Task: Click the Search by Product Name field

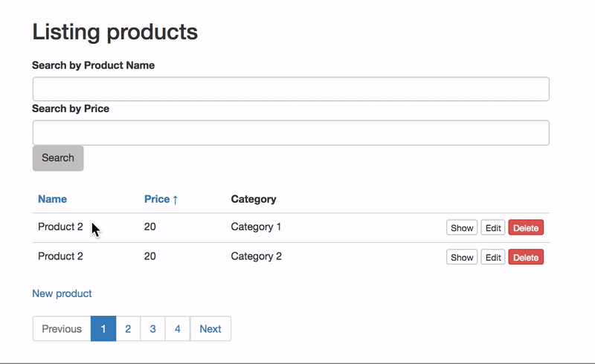Action: (x=291, y=89)
